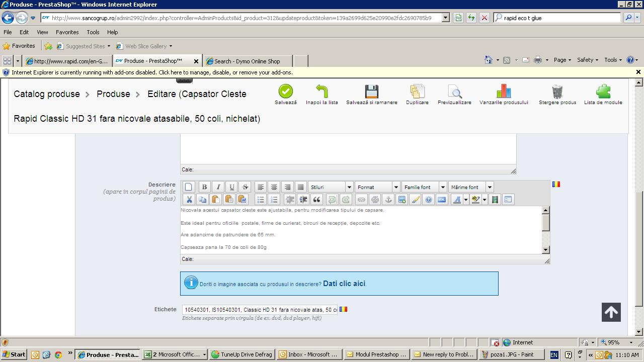
Task: Click the Produse breadcrumb link
Action: 113,94
